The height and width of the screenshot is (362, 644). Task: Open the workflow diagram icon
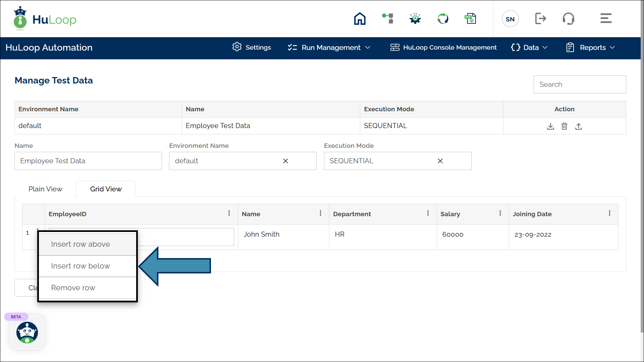coord(388,18)
